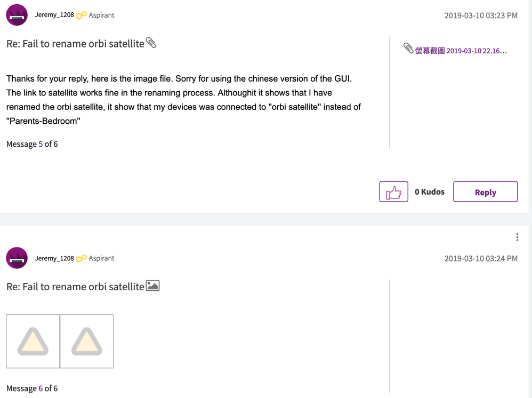This screenshot has height=398, width=532.
Task: Click the kudos thumbs-up button
Action: click(393, 192)
